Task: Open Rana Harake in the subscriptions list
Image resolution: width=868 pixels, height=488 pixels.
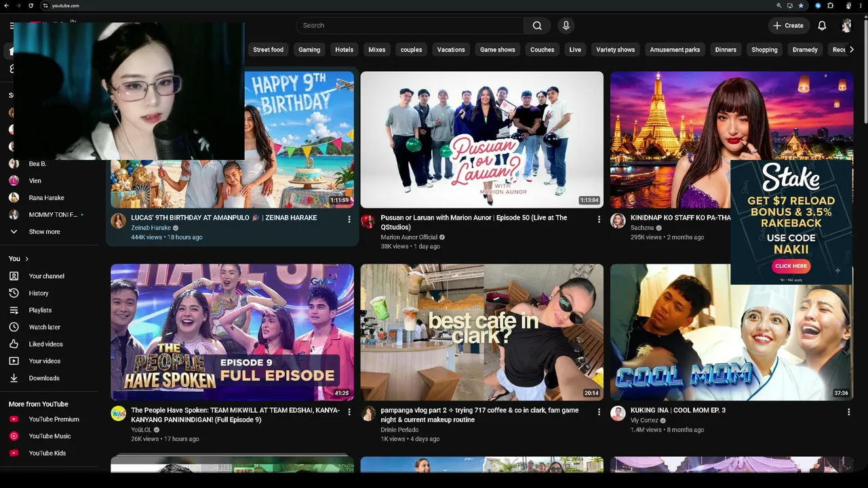Action: point(47,198)
